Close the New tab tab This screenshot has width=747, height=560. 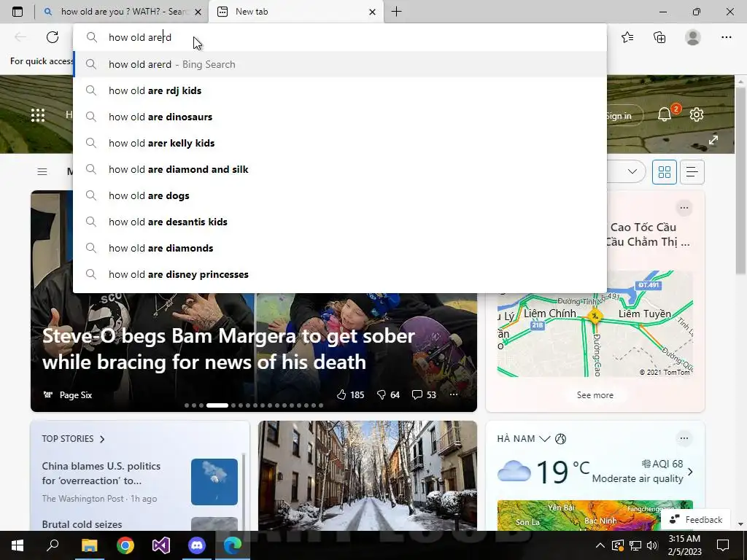coord(373,12)
